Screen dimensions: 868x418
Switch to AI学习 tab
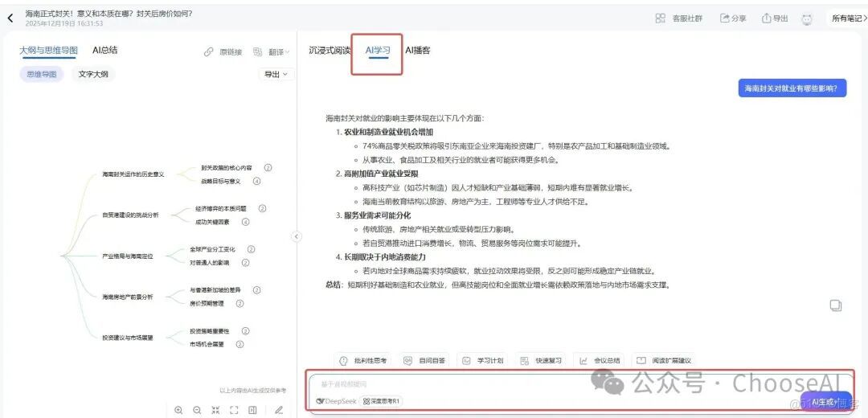coord(378,51)
